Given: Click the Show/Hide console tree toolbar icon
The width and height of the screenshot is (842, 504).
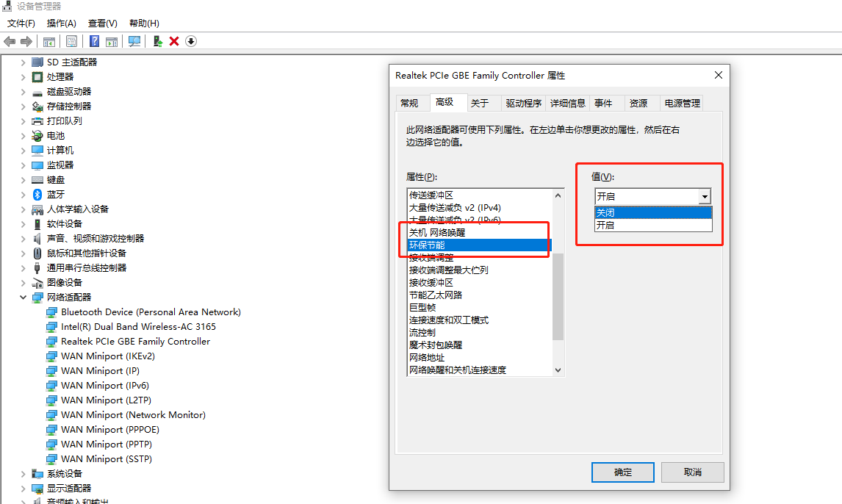Looking at the screenshot, I should click(49, 41).
